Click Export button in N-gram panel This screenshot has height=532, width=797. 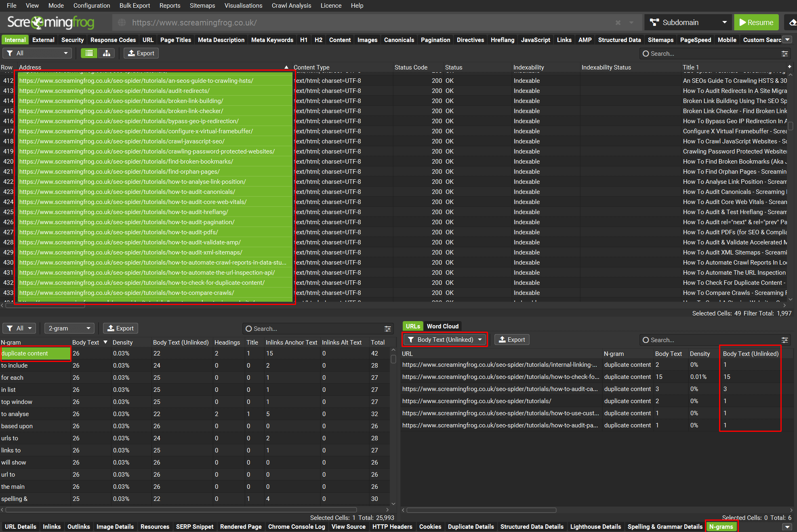point(120,328)
